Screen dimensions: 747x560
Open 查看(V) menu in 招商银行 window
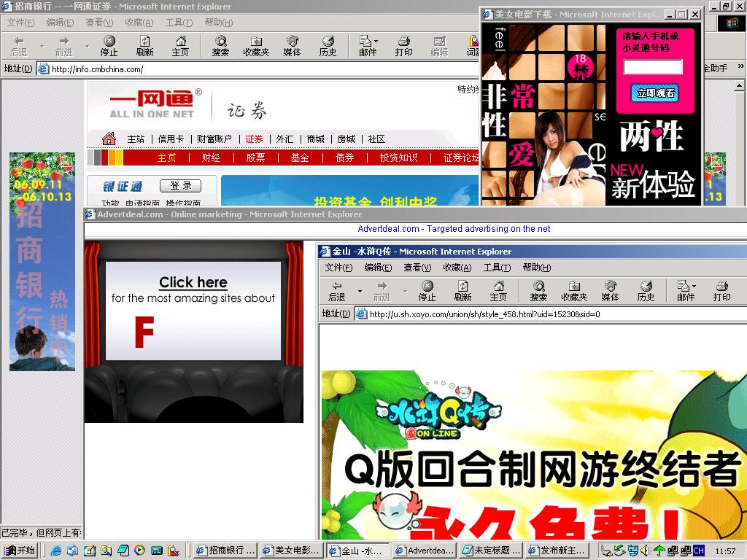(99, 23)
